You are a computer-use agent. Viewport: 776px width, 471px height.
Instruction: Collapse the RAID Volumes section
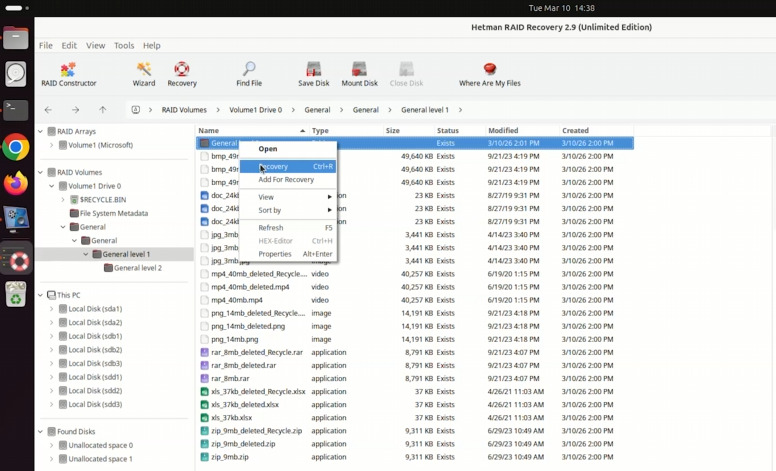tap(40, 172)
